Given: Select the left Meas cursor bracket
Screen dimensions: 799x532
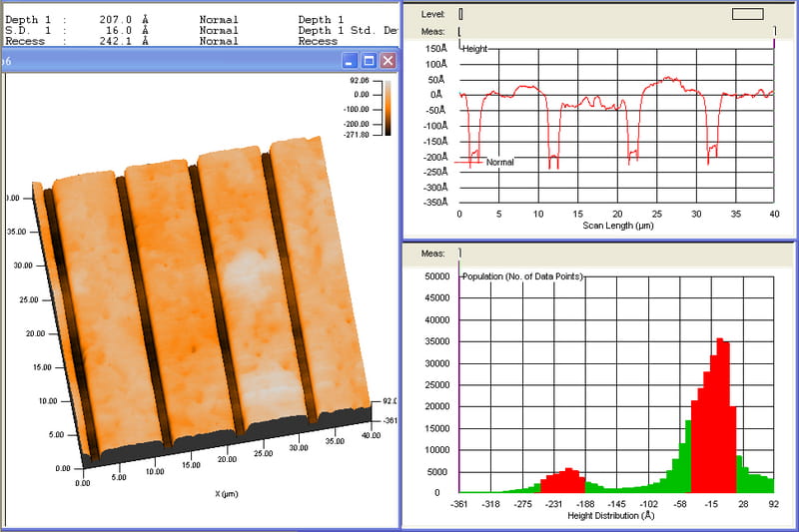Looking at the screenshot, I should pyautogui.click(x=459, y=32).
